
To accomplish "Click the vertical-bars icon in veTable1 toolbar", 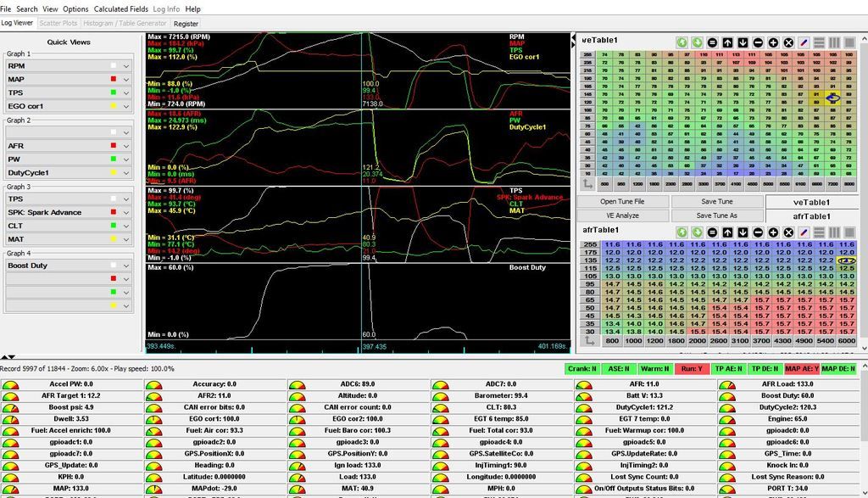I will click(x=834, y=42).
